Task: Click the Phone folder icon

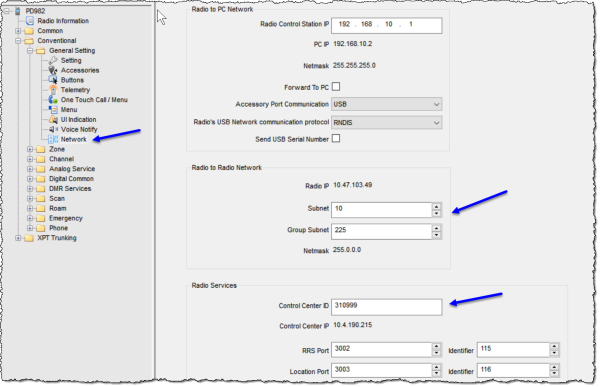Action: click(41, 228)
